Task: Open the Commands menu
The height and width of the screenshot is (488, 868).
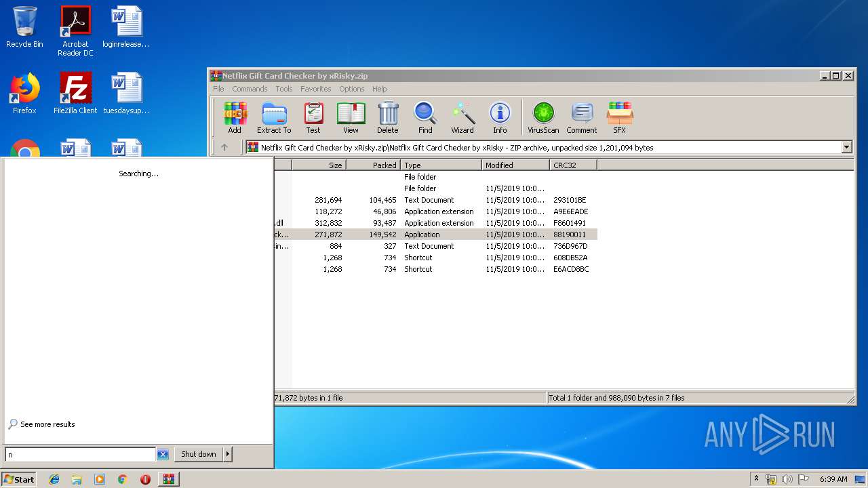Action: [x=250, y=89]
